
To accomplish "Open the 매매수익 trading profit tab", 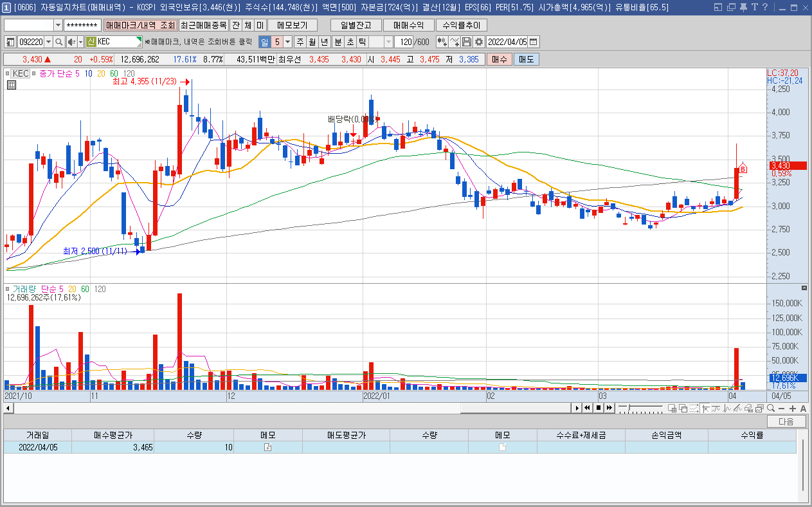I will click(x=408, y=25).
